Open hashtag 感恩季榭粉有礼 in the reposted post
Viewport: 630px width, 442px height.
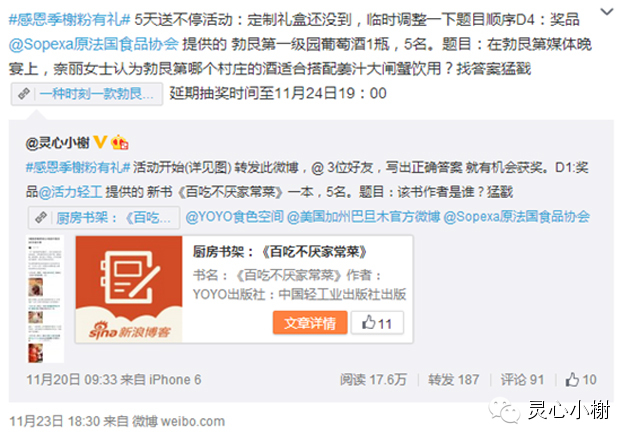[78, 168]
